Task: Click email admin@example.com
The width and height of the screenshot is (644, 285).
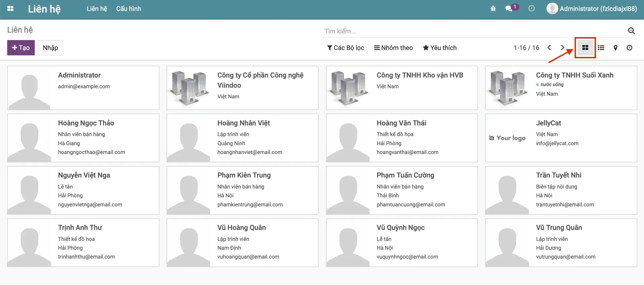Action: pos(84,86)
